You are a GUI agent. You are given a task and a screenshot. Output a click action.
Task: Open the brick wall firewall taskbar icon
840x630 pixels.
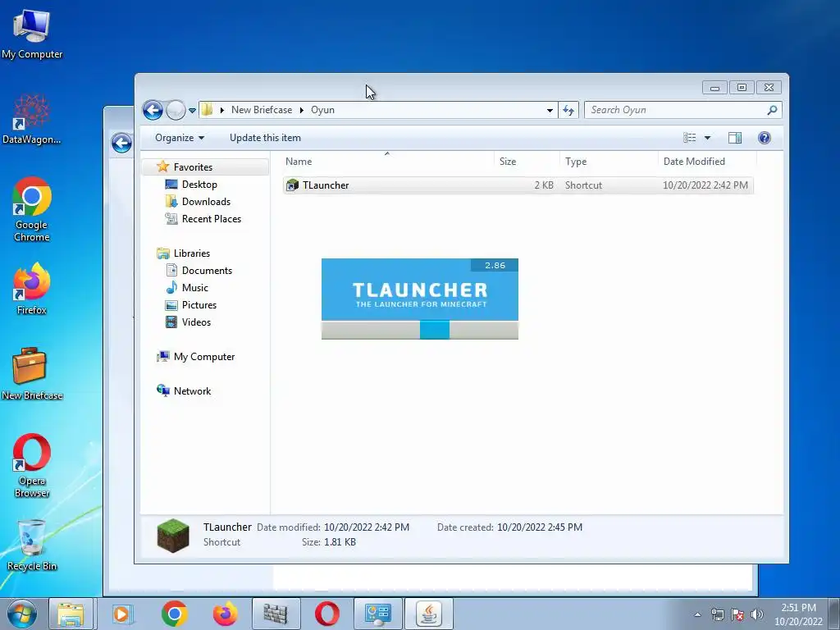276,614
